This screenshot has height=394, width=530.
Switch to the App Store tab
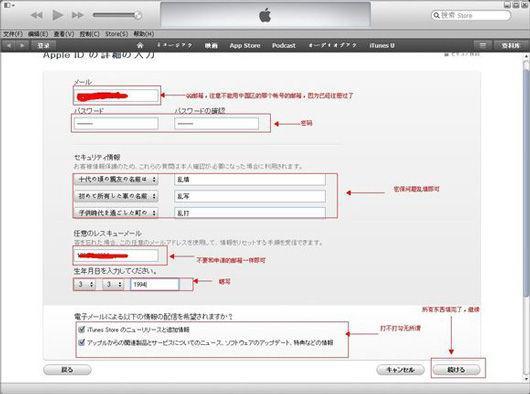(x=245, y=45)
